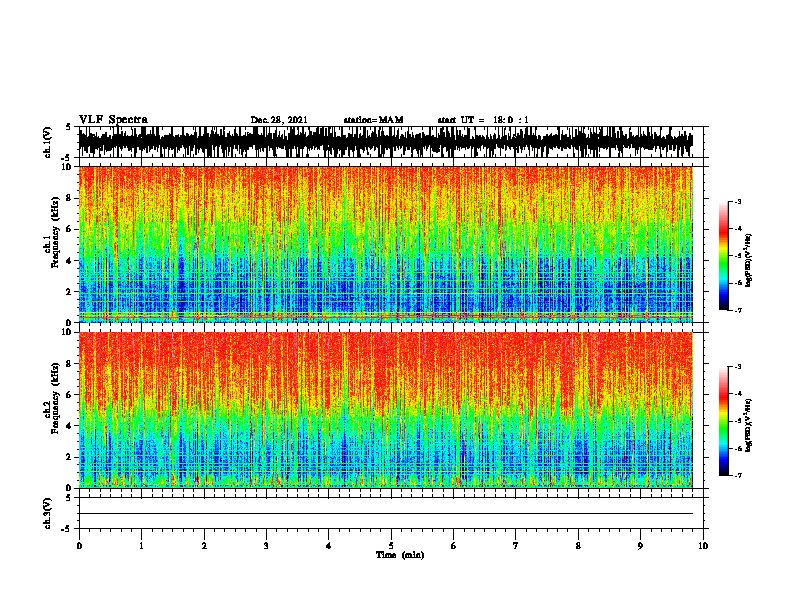Select the date text "Dec. 28, 2021"
Viewport: 792px width, 612px height.
[279, 120]
